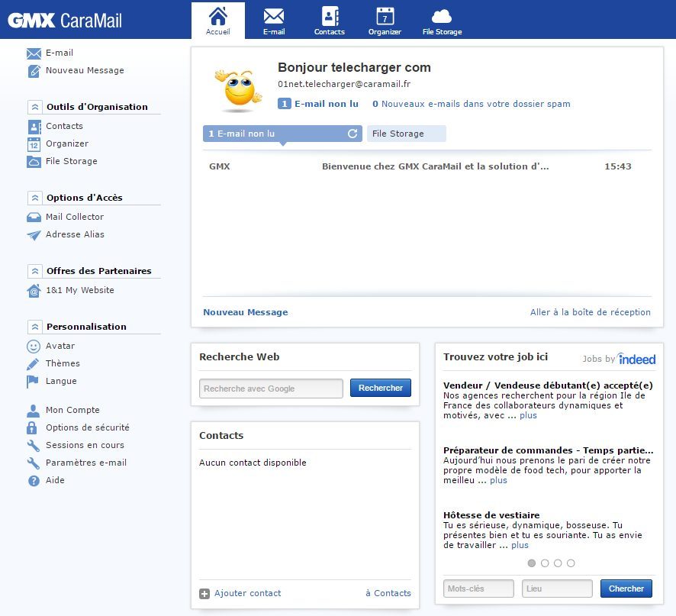This screenshot has height=616, width=676.
Task: Switch to the Organizer top tab
Action: (385, 21)
